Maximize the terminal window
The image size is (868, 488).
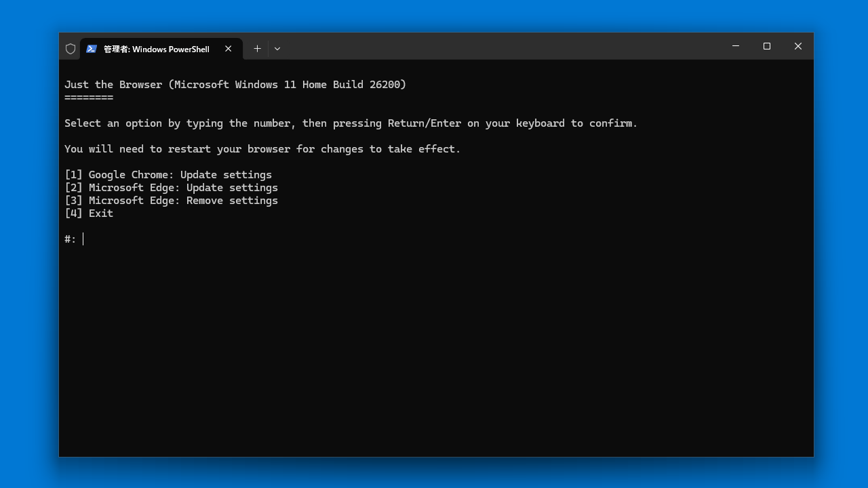[x=767, y=46]
